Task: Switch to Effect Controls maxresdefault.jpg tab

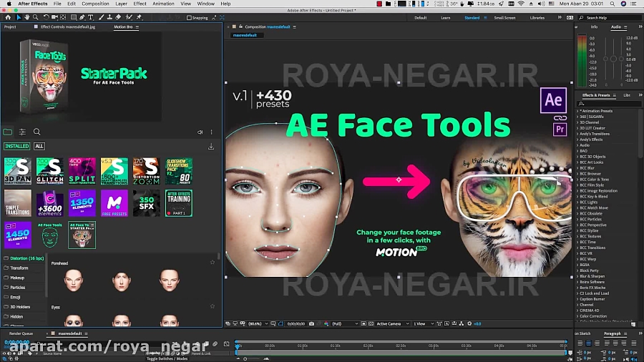Action: pos(68,26)
